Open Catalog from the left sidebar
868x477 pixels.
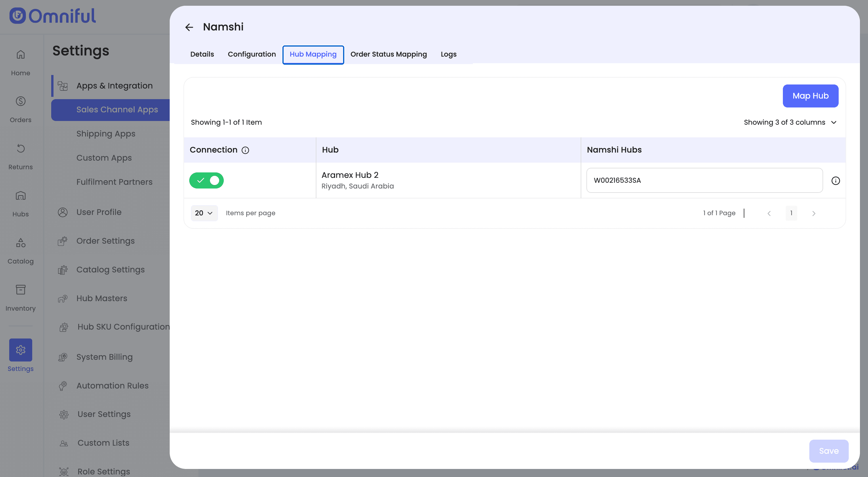(20, 251)
